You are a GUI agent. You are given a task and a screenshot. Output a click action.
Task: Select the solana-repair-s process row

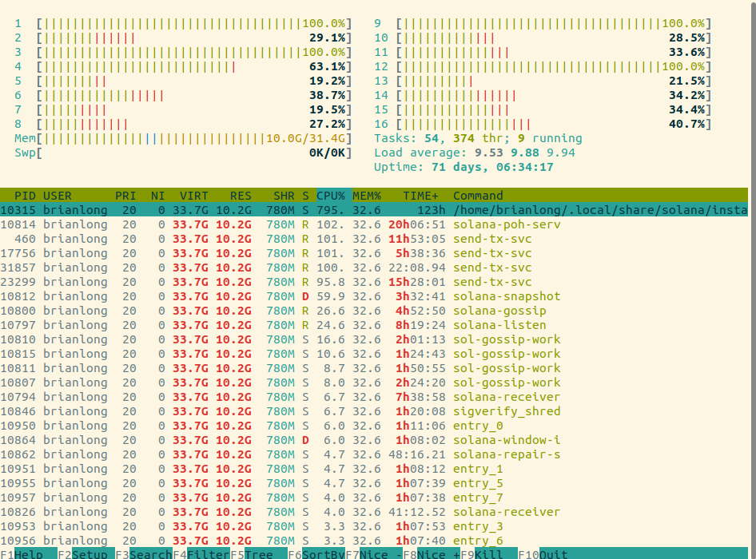click(x=374, y=454)
